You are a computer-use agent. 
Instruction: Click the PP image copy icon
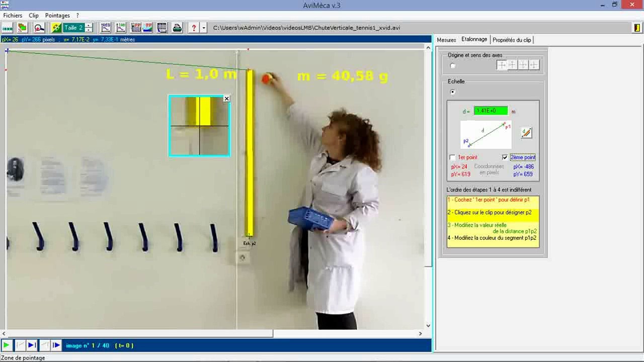coord(147,28)
